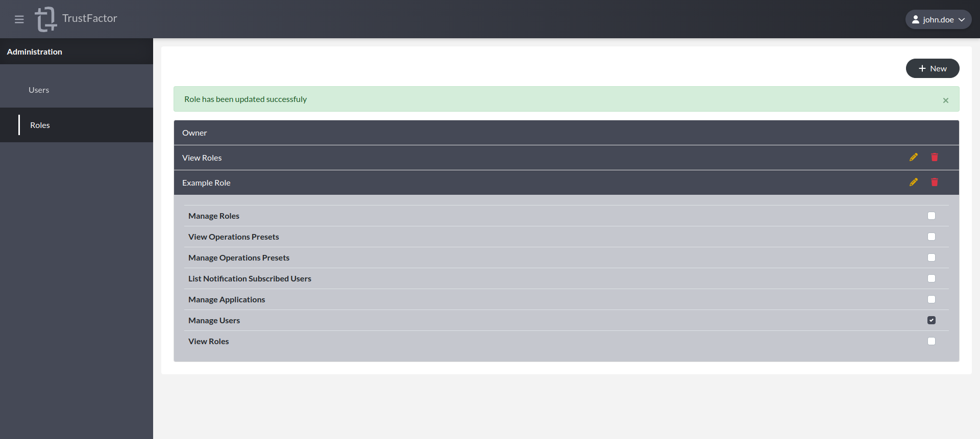This screenshot has height=439, width=980.
Task: Delete the View Roles role
Action: (934, 158)
